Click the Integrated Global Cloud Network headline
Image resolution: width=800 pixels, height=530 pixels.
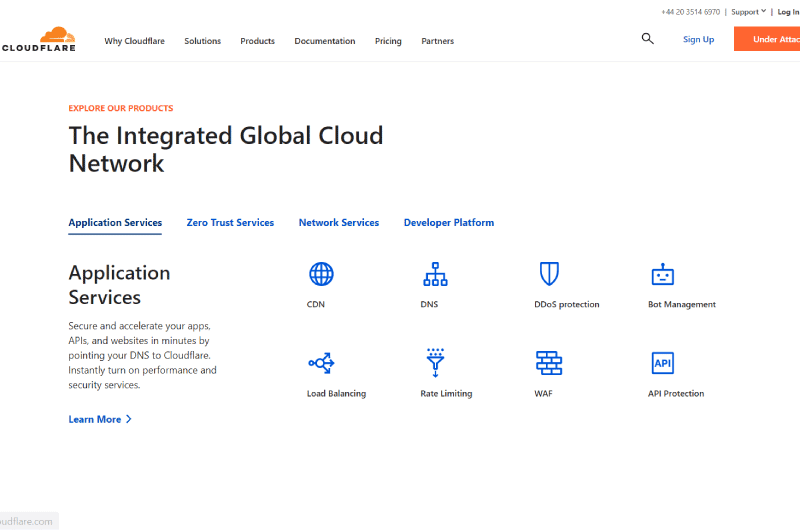click(x=226, y=149)
